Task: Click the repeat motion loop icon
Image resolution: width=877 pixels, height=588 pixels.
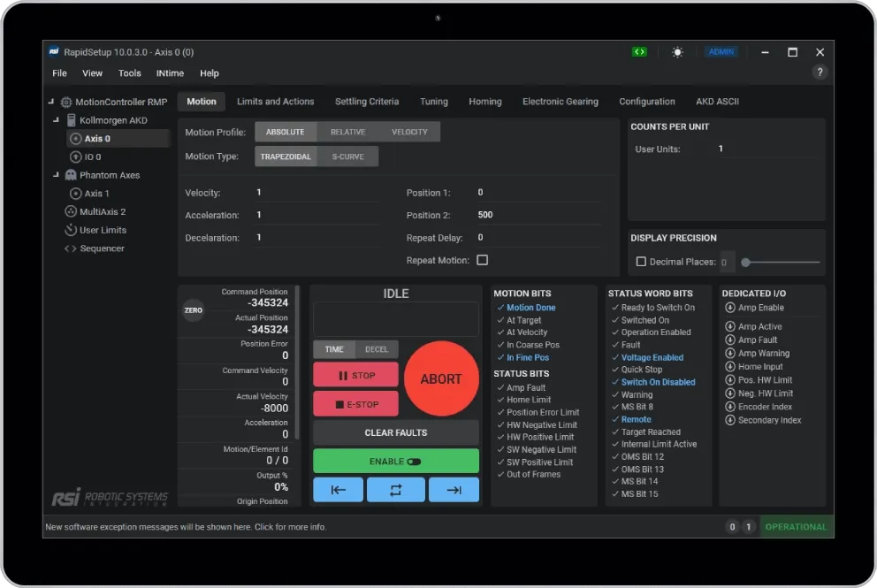Action: tap(395, 489)
